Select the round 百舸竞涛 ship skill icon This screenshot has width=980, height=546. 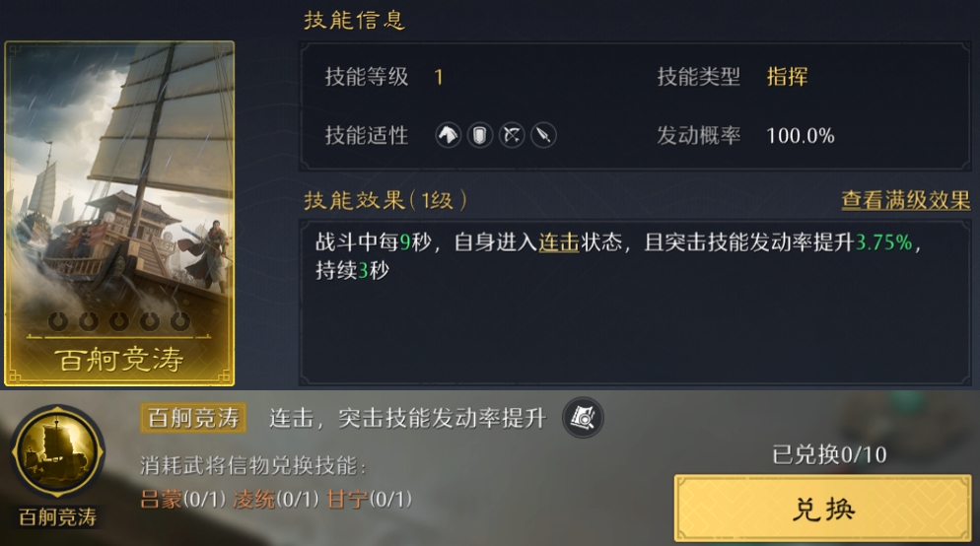point(58,451)
